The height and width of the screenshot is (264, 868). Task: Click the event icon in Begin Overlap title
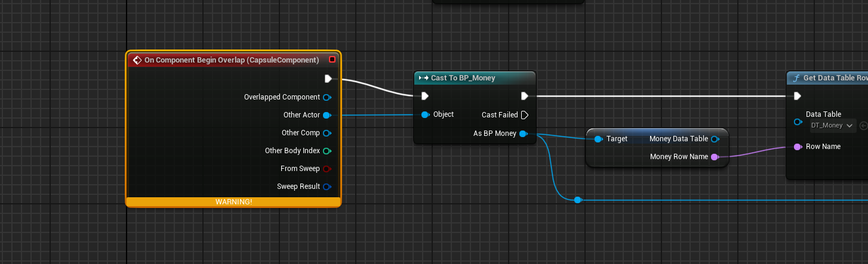coord(137,60)
